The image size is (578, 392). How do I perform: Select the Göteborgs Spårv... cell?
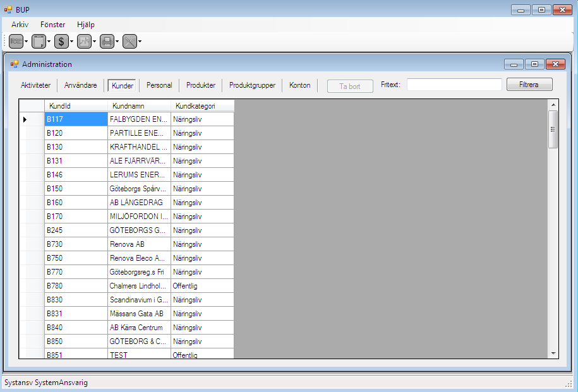pos(139,189)
